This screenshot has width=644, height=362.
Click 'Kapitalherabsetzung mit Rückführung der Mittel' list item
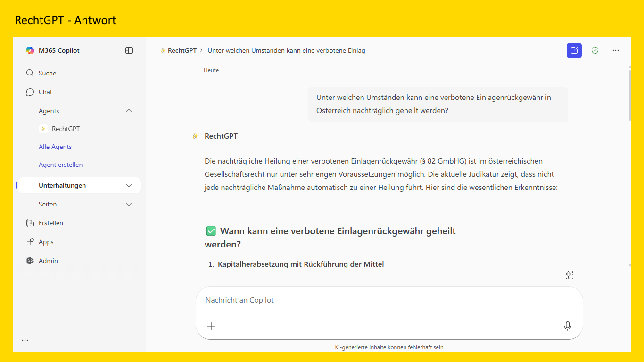pyautogui.click(x=301, y=264)
